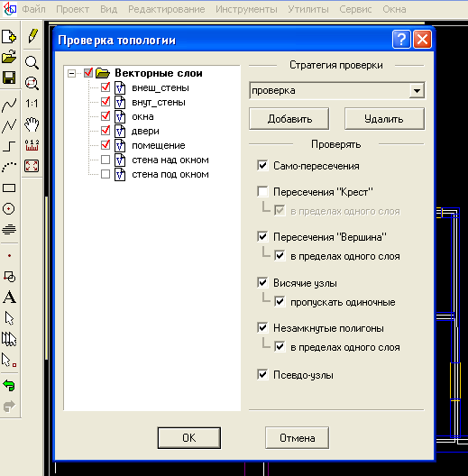Open the Сервис menu
Screen dimensions: 468x476
pos(355,9)
